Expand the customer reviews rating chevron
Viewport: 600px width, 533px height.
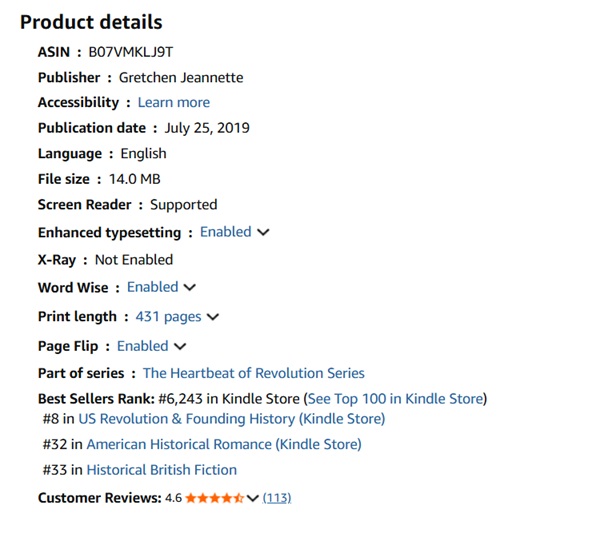click(x=253, y=498)
